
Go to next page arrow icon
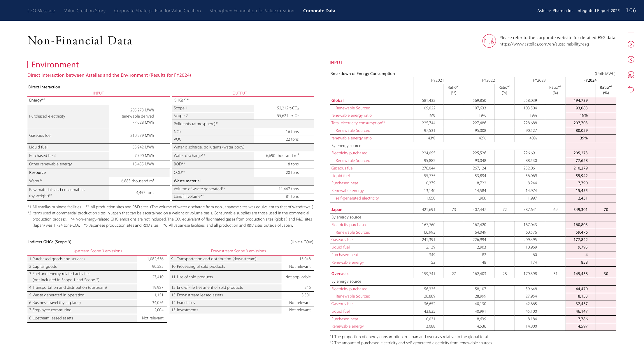[x=631, y=44]
